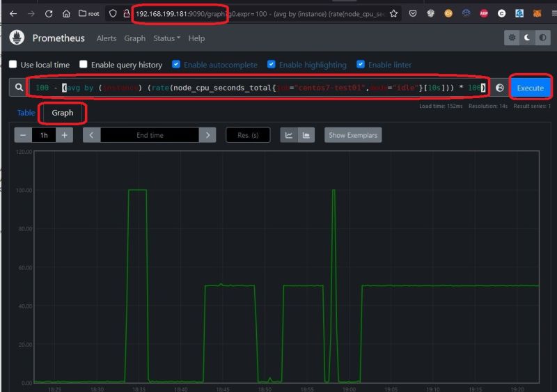Click the 120.00 y-axis label

pos(24,152)
